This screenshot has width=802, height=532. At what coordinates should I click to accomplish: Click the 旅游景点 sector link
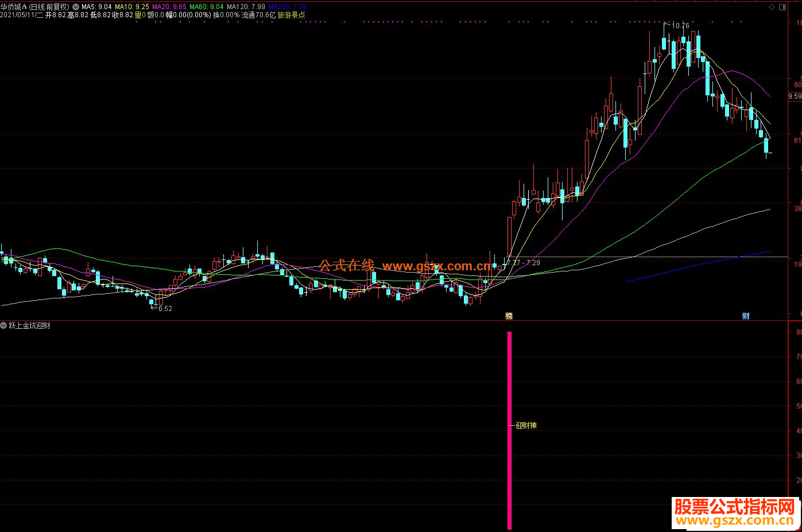point(292,15)
